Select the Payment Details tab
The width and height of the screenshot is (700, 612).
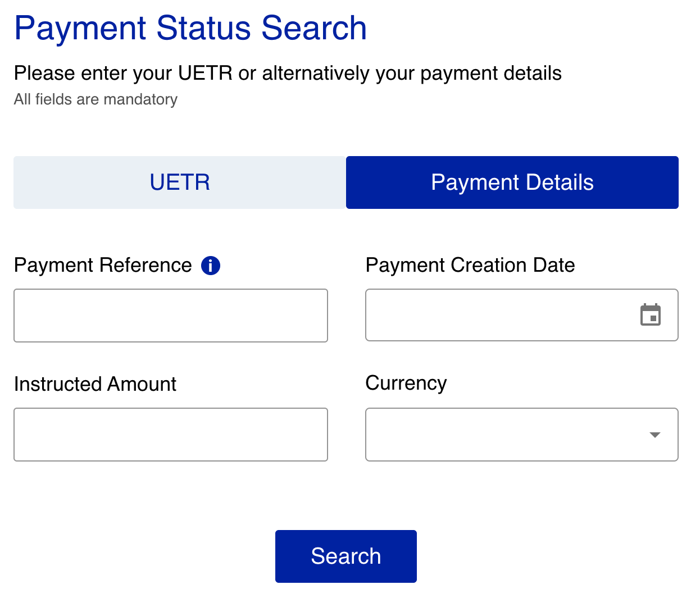click(x=512, y=182)
